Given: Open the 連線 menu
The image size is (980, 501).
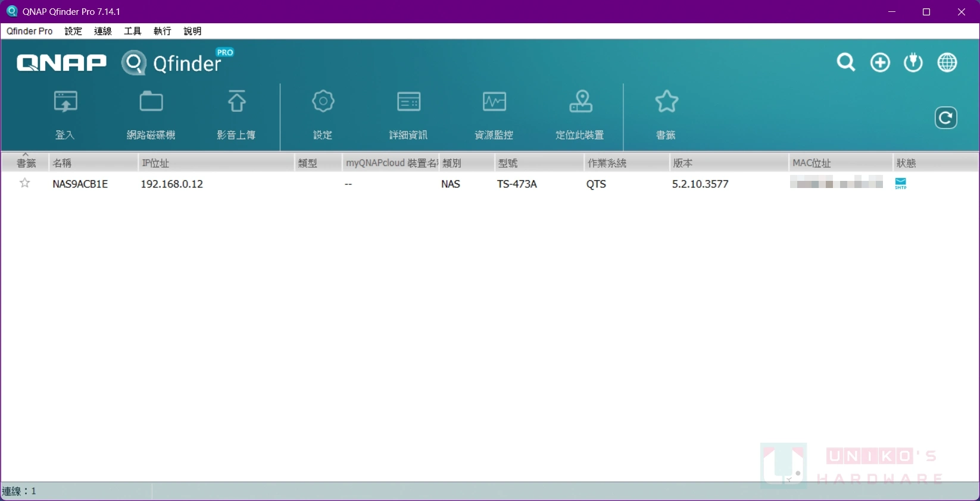Looking at the screenshot, I should click(x=103, y=31).
